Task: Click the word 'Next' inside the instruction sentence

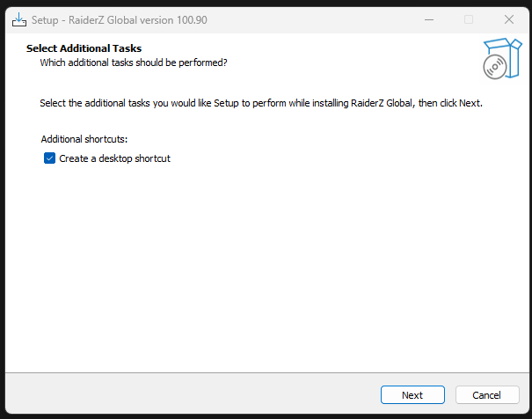Action: 470,103
